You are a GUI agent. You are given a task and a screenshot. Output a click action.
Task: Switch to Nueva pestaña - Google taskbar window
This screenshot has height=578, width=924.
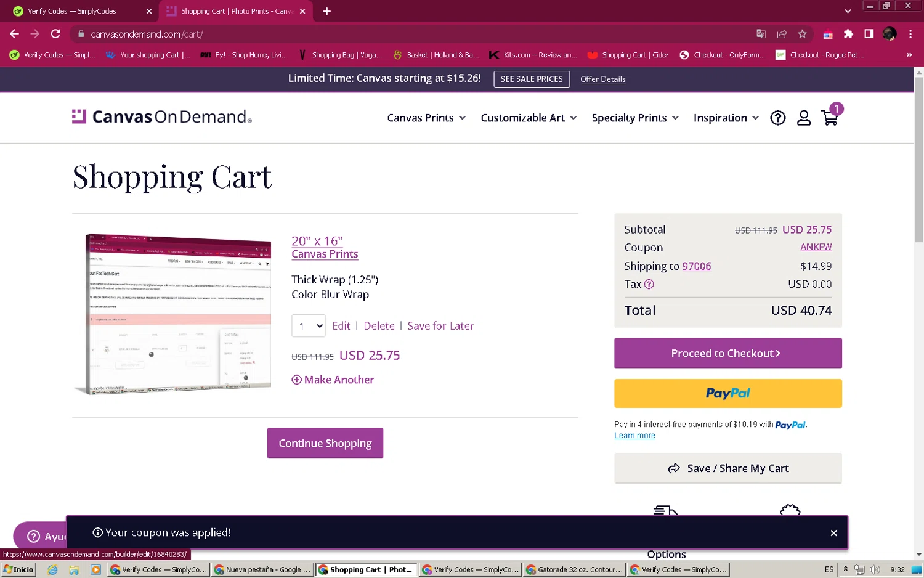262,569
